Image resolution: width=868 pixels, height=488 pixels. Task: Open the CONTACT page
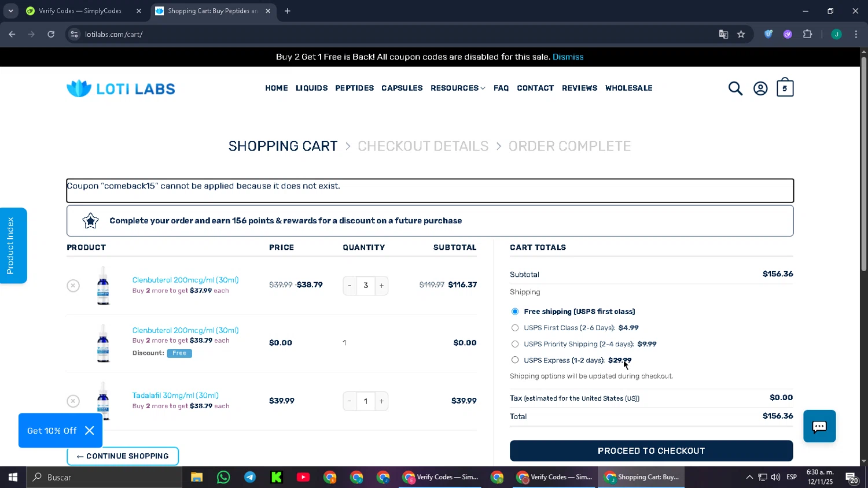point(535,88)
